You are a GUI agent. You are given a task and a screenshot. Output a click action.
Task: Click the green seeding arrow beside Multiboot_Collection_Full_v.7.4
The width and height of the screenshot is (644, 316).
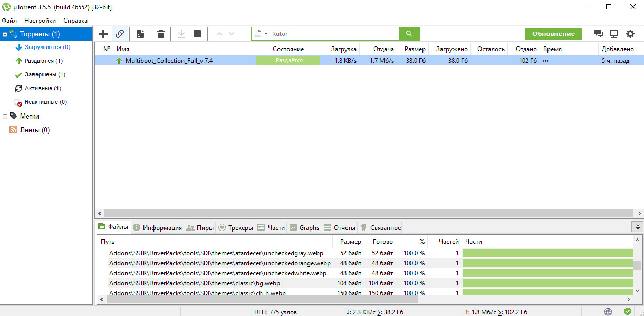pos(119,61)
